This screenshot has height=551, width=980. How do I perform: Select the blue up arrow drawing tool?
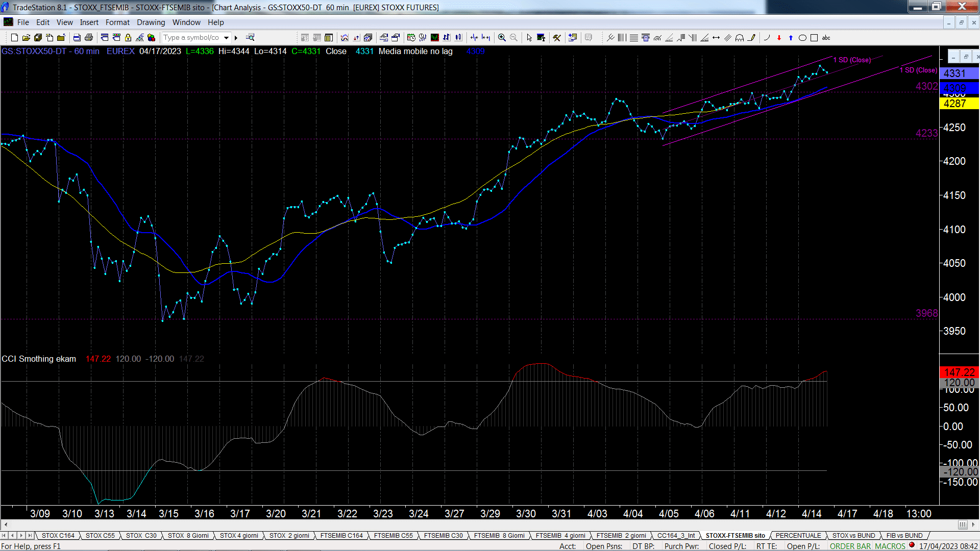(791, 38)
